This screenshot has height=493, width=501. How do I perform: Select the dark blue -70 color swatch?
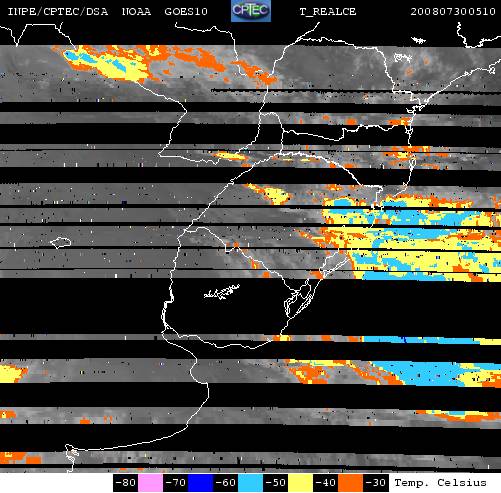click(x=200, y=483)
